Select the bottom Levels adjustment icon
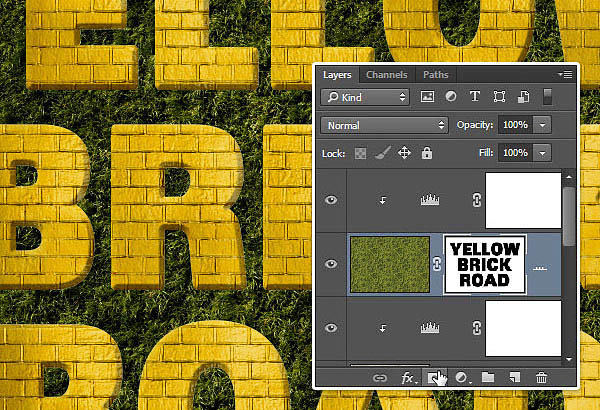 (430, 327)
